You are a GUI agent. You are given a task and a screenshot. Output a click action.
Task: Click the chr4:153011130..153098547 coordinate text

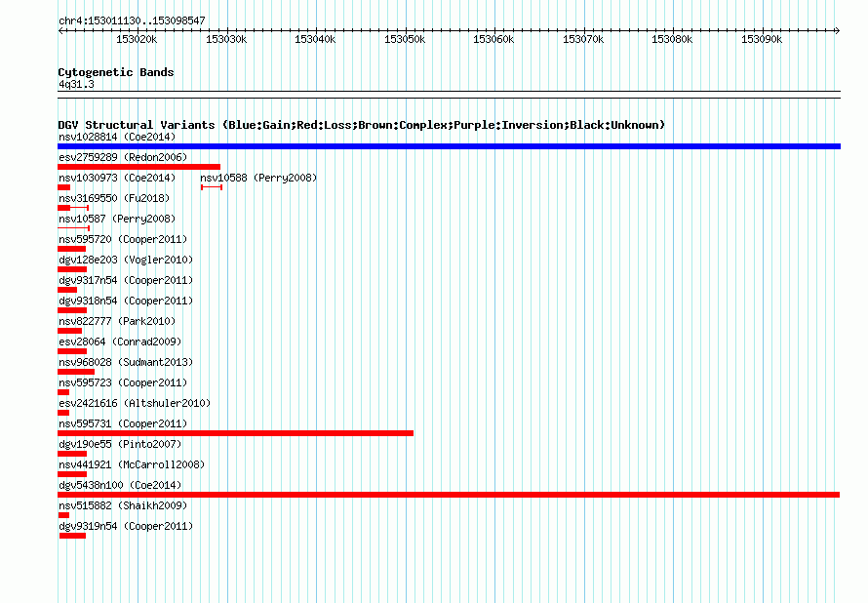tap(132, 20)
